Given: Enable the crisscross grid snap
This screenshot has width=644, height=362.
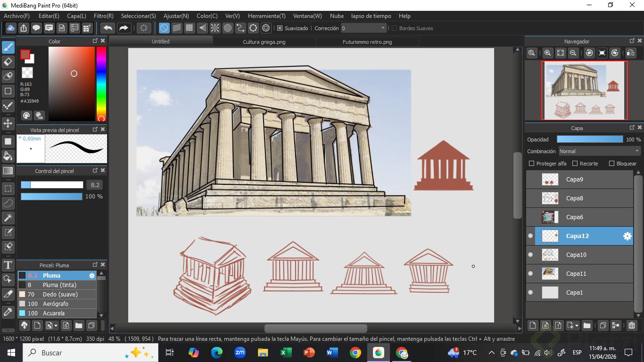Looking at the screenshot, I should [190, 28].
